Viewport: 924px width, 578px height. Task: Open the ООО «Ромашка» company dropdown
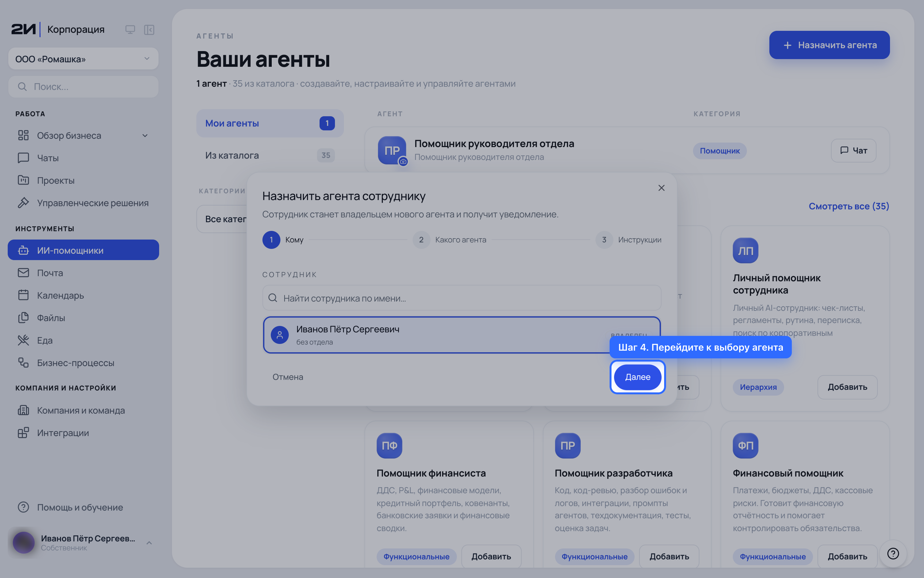coord(83,59)
